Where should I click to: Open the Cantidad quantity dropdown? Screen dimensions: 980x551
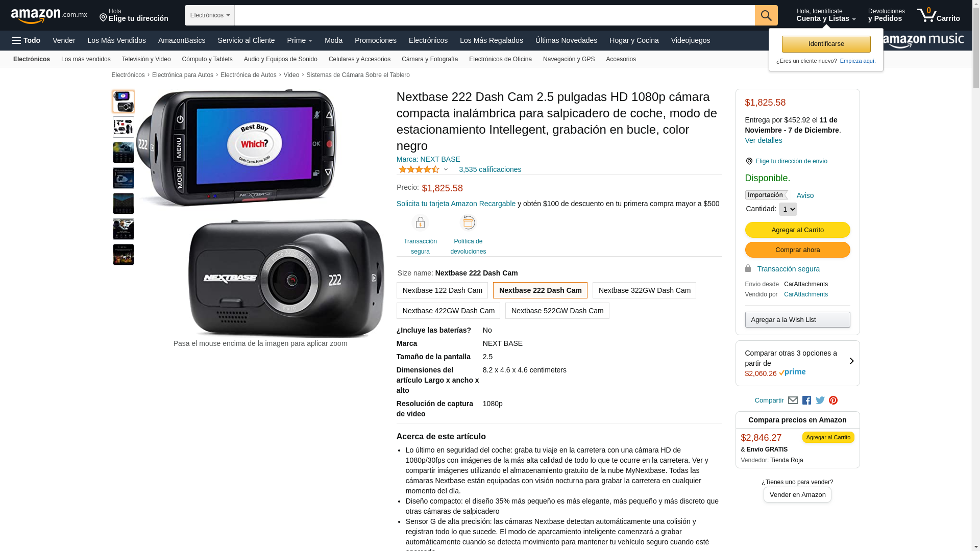(x=788, y=209)
